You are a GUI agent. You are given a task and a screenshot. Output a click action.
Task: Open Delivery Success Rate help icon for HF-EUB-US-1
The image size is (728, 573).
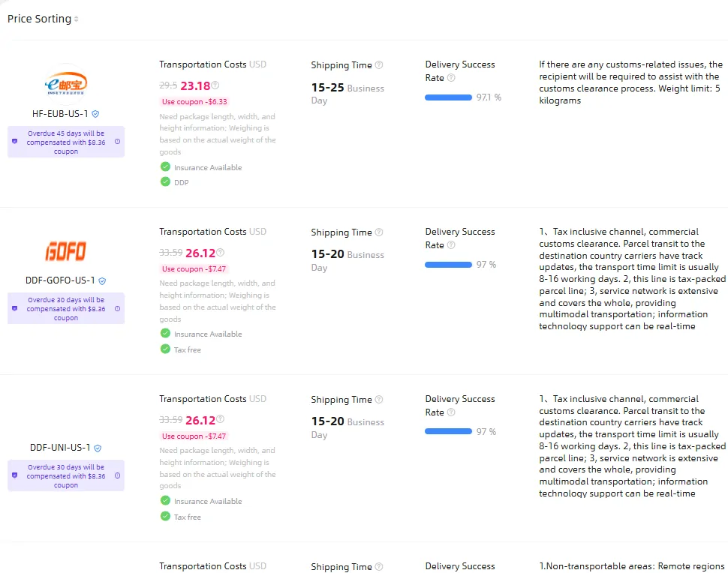click(451, 78)
